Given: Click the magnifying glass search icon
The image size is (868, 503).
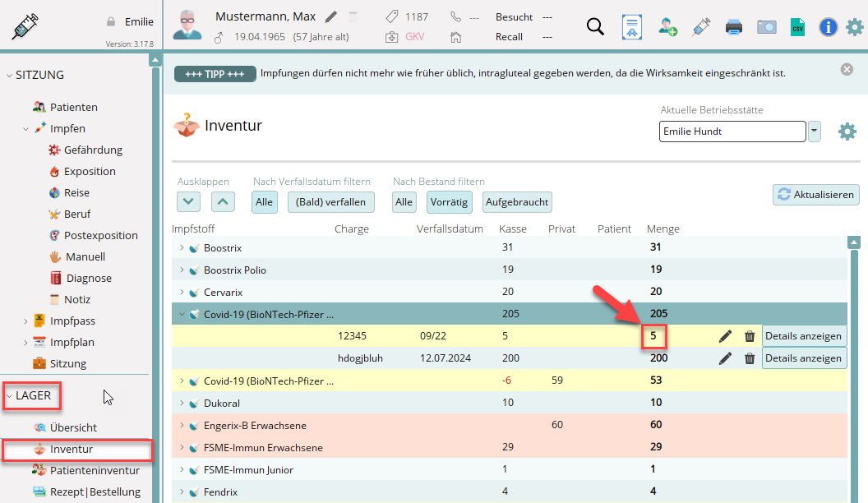Looking at the screenshot, I should tap(595, 26).
